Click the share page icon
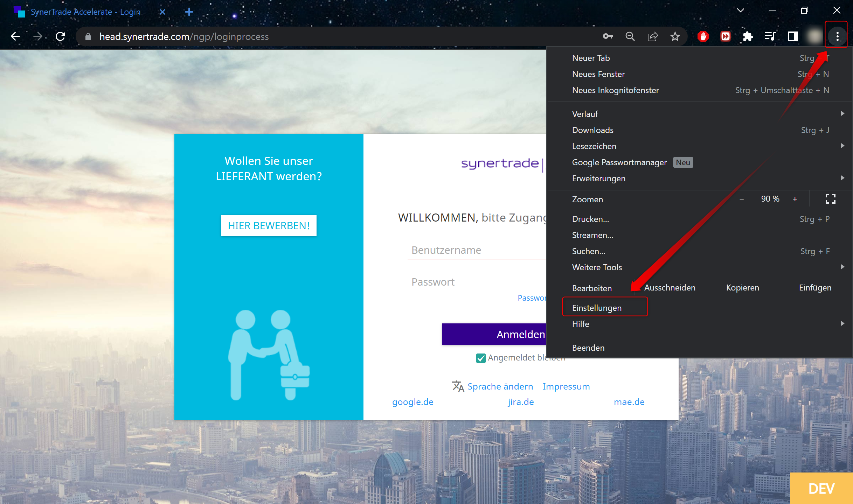Screen dimensions: 853x504 tap(653, 36)
